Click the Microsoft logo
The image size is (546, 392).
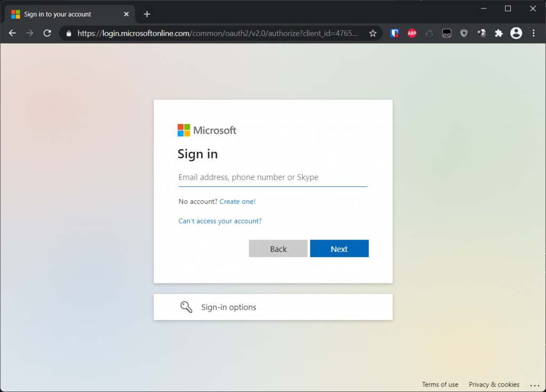207,130
